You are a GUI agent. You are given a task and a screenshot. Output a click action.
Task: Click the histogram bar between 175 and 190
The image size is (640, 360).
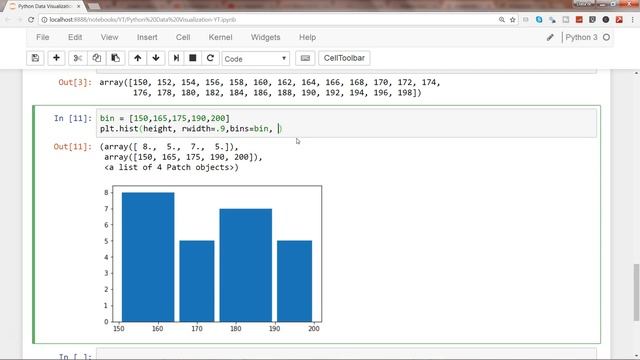246,265
